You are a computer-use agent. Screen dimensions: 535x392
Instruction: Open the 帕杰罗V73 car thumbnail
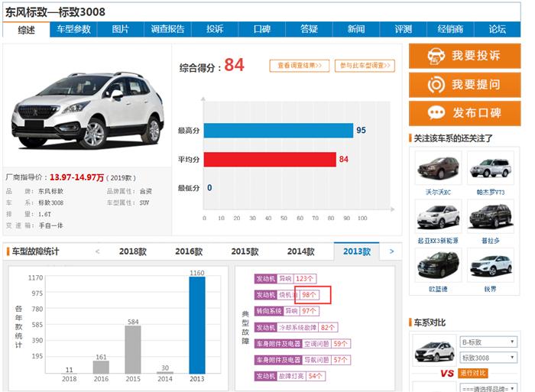point(491,168)
